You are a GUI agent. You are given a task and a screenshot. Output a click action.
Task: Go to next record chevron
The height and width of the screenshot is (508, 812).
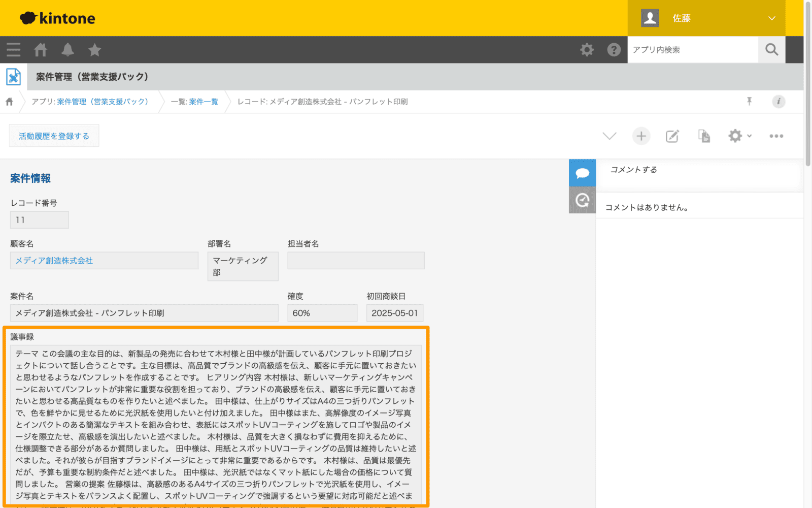click(610, 136)
